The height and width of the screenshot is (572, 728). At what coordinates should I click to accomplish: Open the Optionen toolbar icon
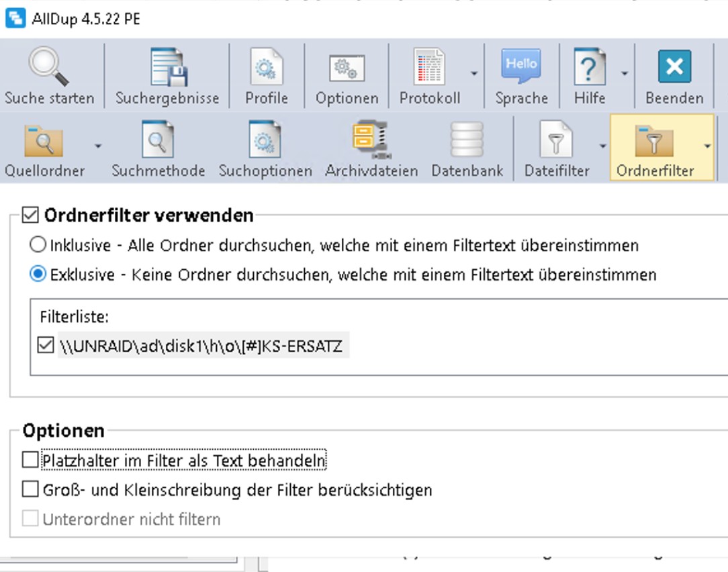click(347, 67)
